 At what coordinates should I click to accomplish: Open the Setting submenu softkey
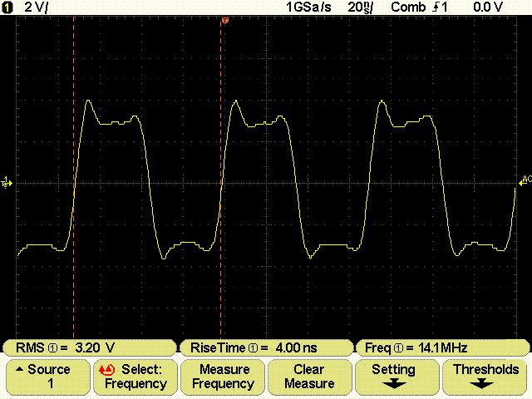[397, 377]
